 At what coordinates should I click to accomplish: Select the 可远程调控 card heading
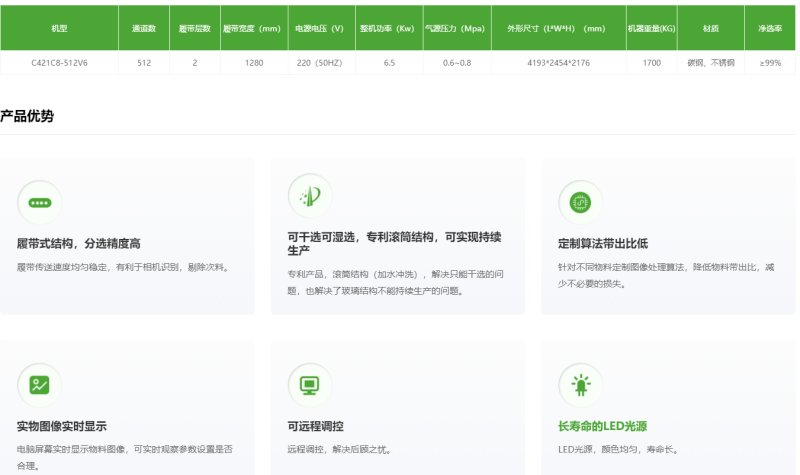click(315, 426)
